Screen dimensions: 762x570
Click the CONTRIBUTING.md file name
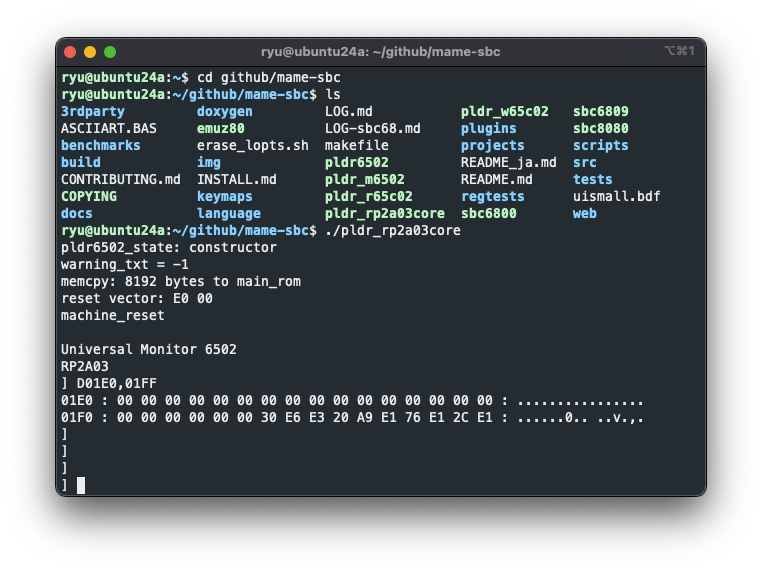coord(121,179)
